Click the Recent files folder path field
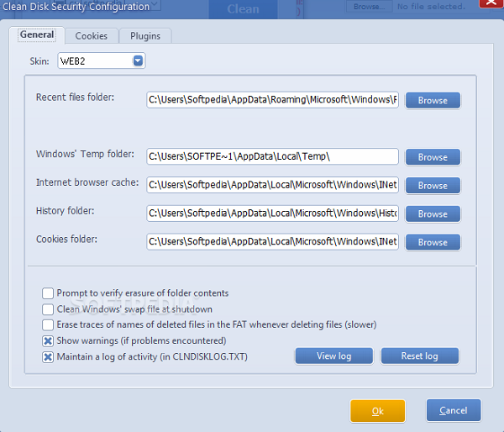504x432 pixels. pyautogui.click(x=272, y=100)
